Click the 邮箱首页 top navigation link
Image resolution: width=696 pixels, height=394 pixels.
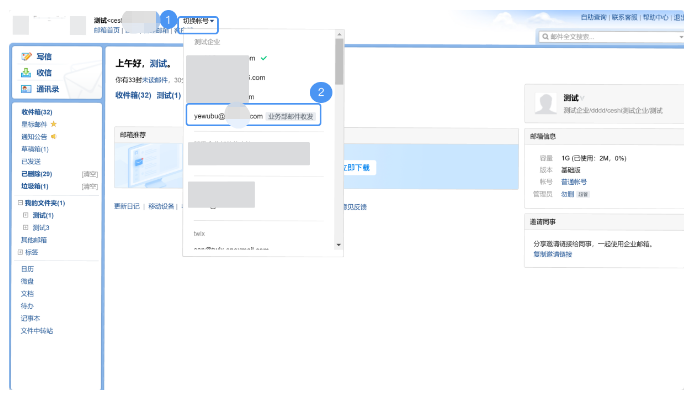[x=107, y=30]
